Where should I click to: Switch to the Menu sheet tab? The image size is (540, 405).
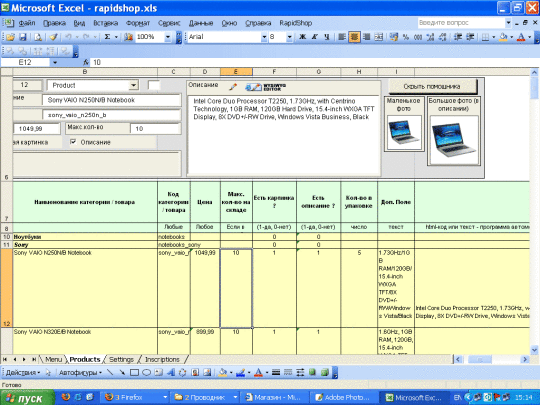[54, 360]
